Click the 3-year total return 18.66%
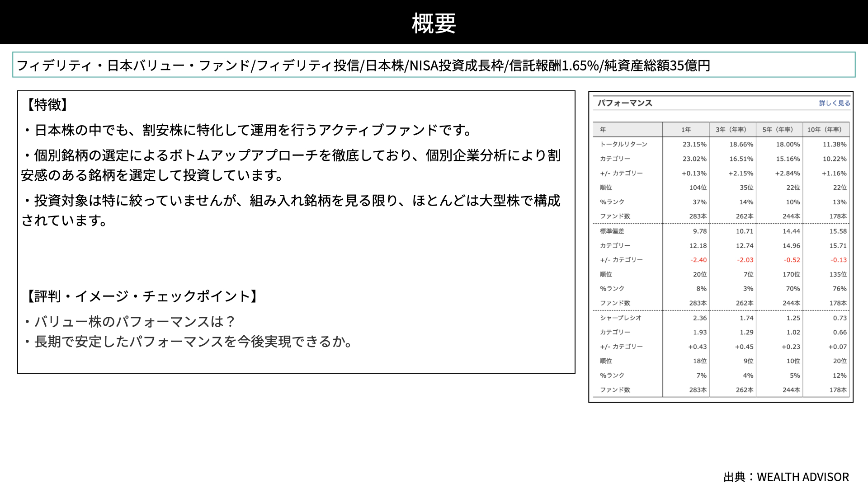The width and height of the screenshot is (868, 488). click(741, 144)
